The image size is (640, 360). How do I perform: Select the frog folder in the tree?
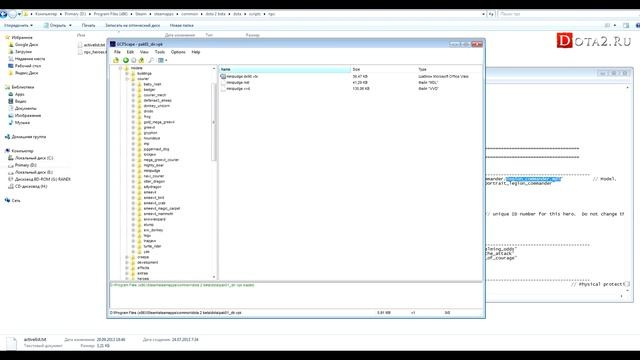coord(147,117)
